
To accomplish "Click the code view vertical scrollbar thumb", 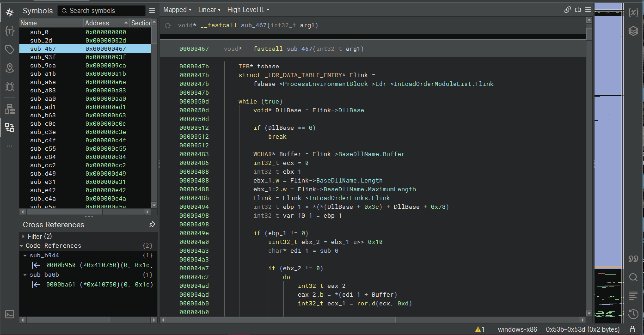I will (589, 34).
